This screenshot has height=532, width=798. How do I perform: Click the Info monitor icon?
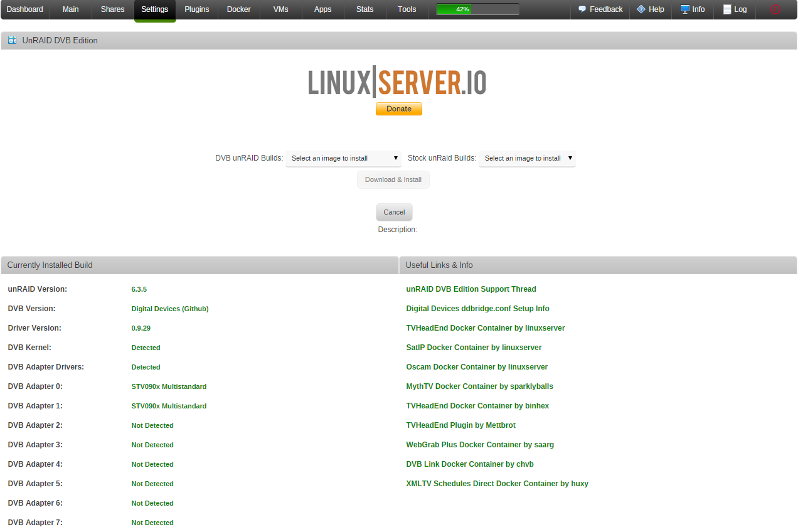[x=685, y=9]
